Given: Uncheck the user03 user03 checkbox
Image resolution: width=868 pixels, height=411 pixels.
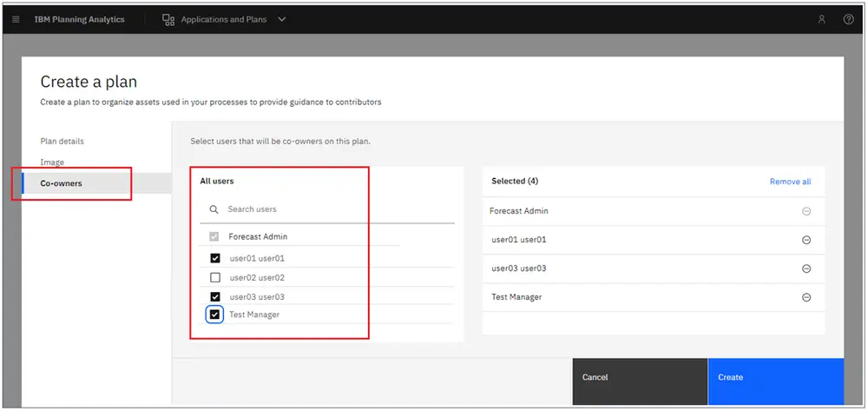Looking at the screenshot, I should point(215,297).
